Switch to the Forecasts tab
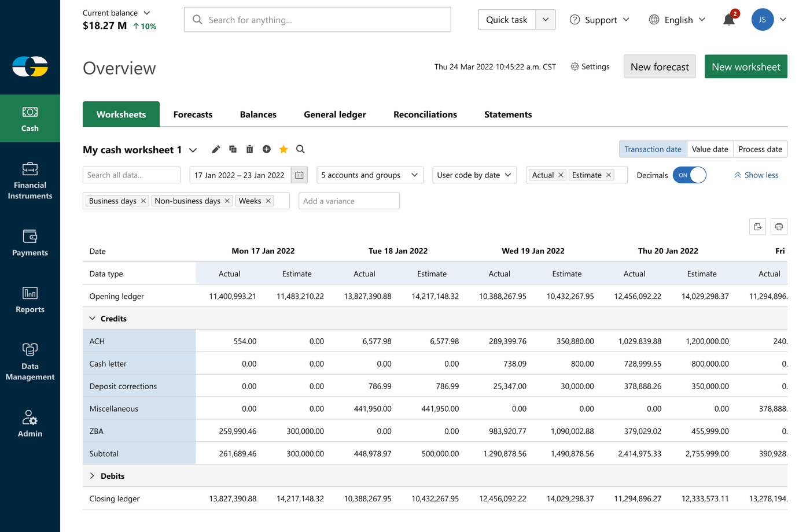The image size is (810, 532). click(193, 114)
